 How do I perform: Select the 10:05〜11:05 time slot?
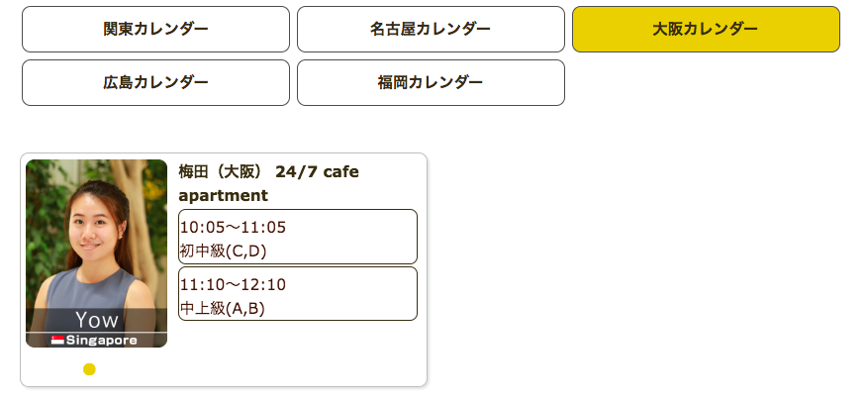[x=233, y=227]
